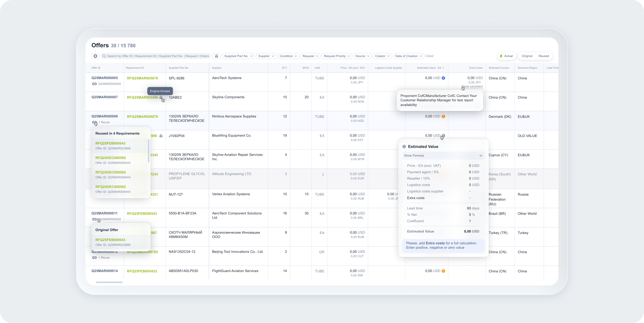This screenshot has height=323, width=644.
Task: Select RFQ24DEC000562 in reused requirements list
Action: click(x=111, y=158)
